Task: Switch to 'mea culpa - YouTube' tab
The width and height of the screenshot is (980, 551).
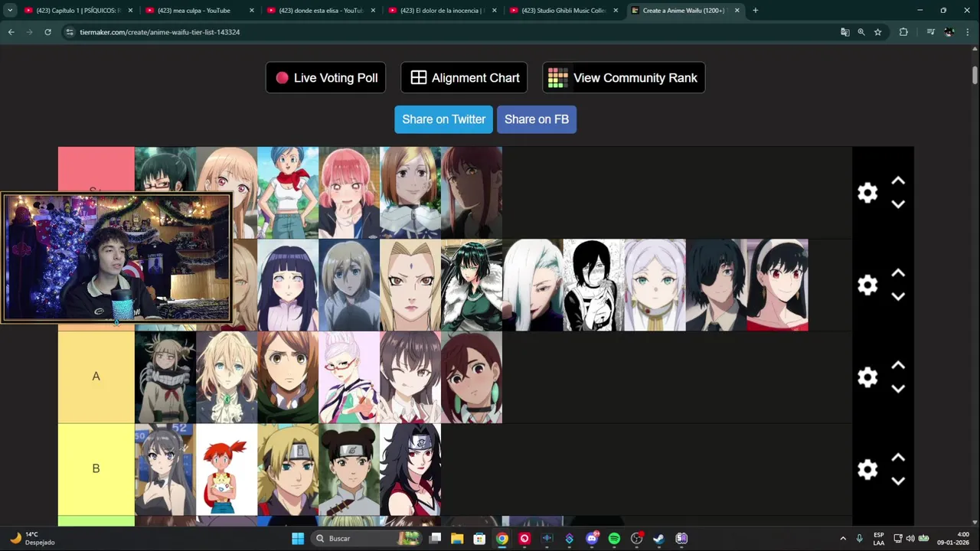Action: 198,11
